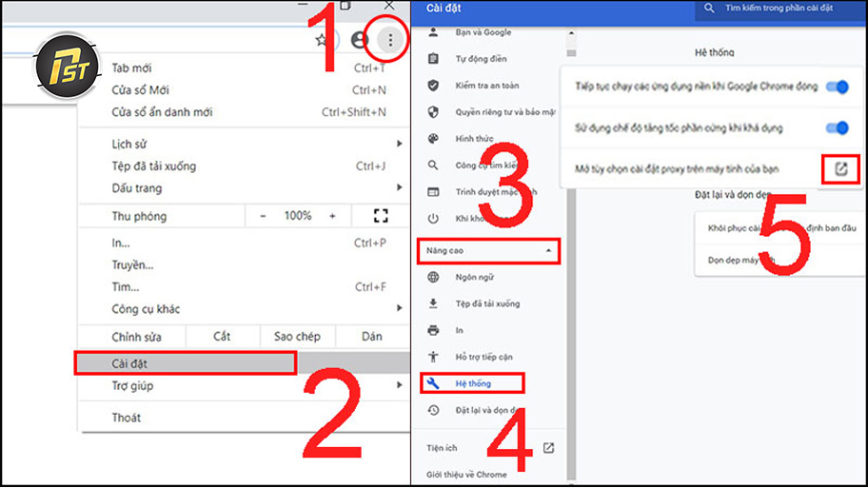Click the Dán edit button
Image resolution: width=868 pixels, height=488 pixels.
click(x=372, y=337)
